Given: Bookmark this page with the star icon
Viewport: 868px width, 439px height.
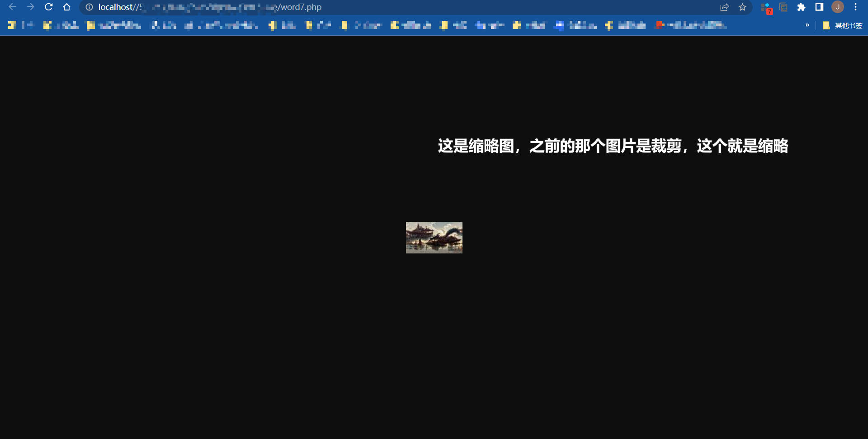Looking at the screenshot, I should coord(742,7).
